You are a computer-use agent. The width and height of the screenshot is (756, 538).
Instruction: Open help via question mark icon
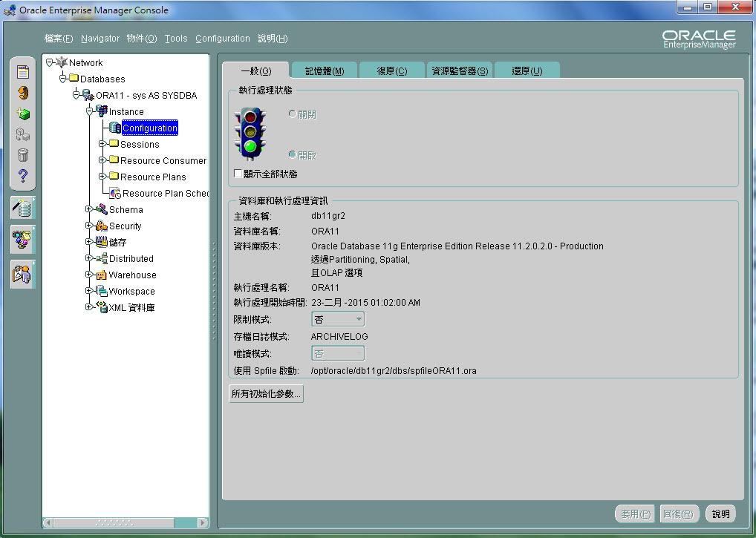[23, 176]
